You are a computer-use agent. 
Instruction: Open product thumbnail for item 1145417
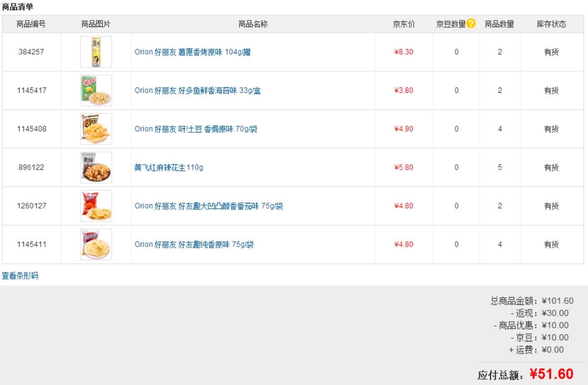[96, 90]
